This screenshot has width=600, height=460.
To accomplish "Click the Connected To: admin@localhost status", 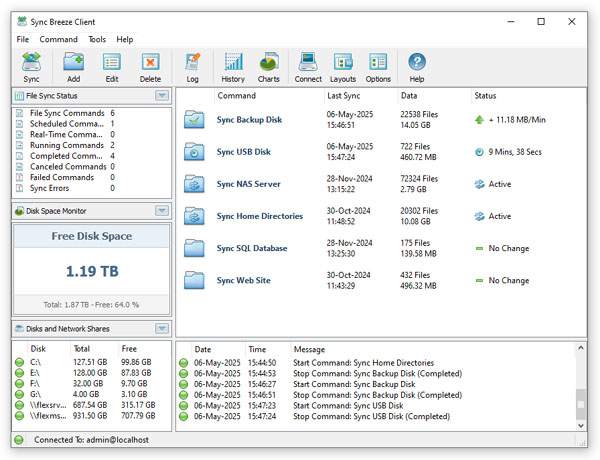I will 91,440.
